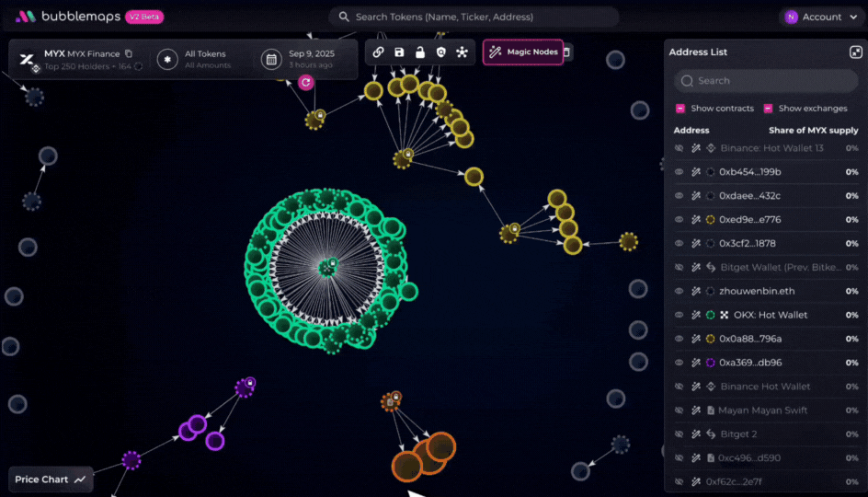This screenshot has width=868, height=497.
Task: Copy the MYX Finance token address
Action: [x=129, y=53]
